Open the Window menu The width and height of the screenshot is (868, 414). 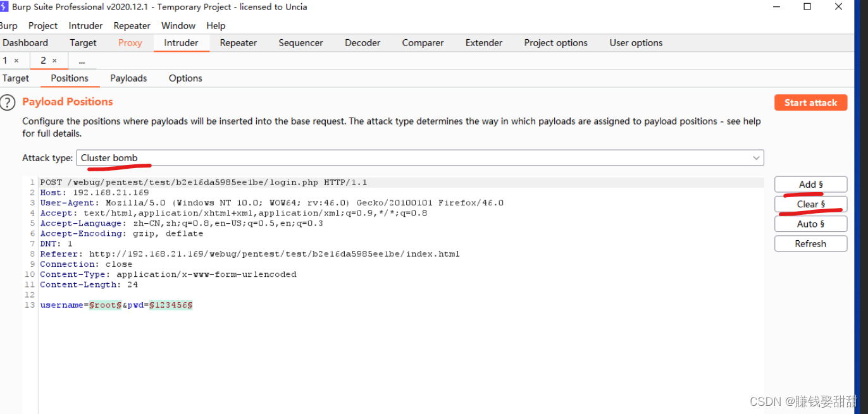click(178, 26)
